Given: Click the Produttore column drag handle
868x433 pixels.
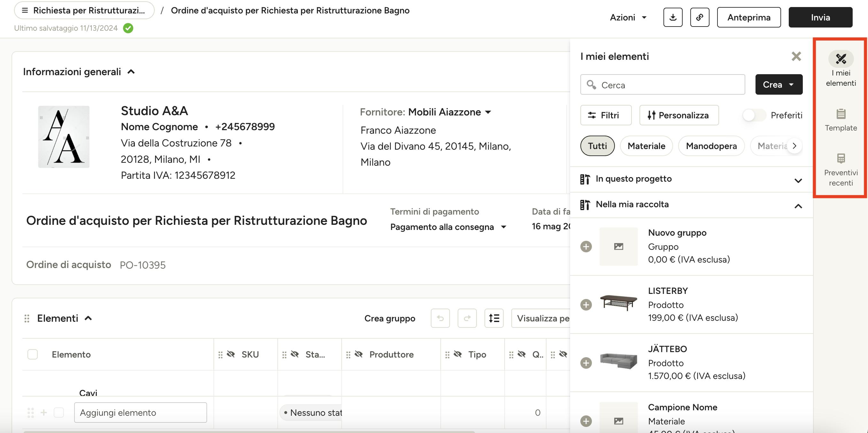Looking at the screenshot, I should click(348, 355).
